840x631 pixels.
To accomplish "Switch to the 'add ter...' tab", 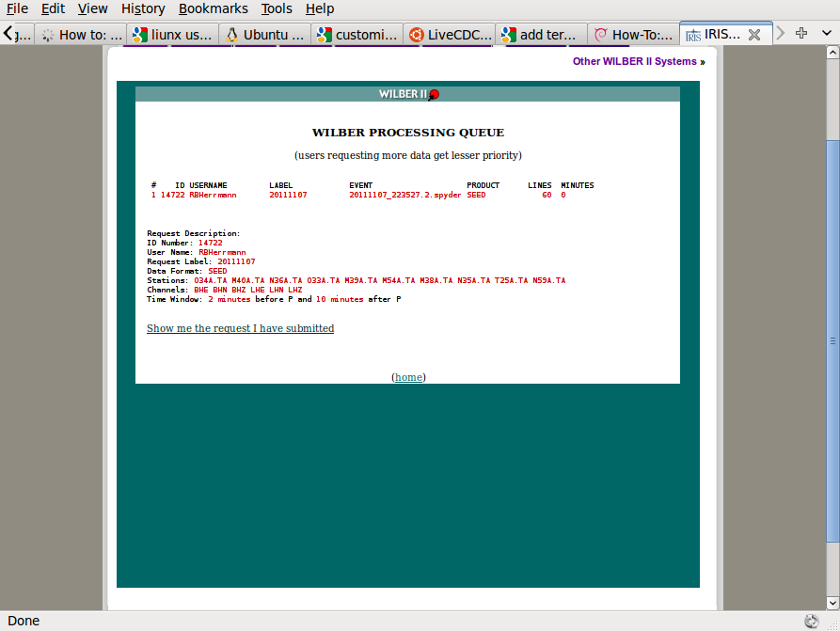I will [x=542, y=35].
